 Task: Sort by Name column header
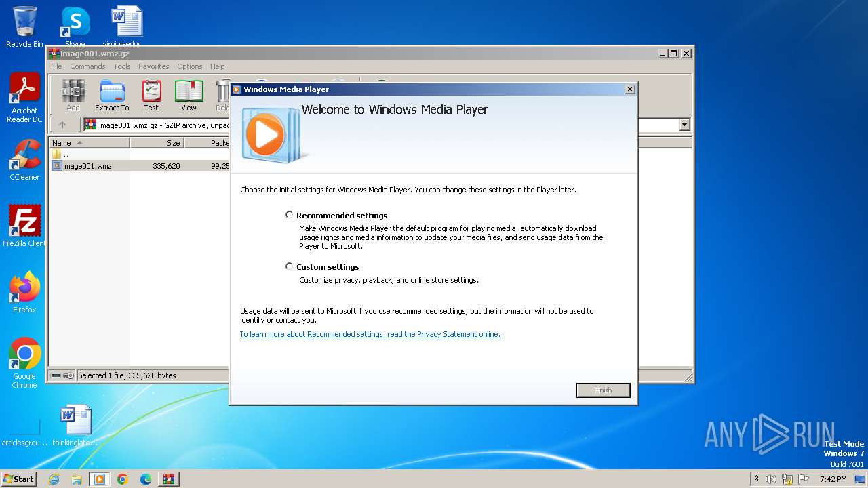[89, 143]
